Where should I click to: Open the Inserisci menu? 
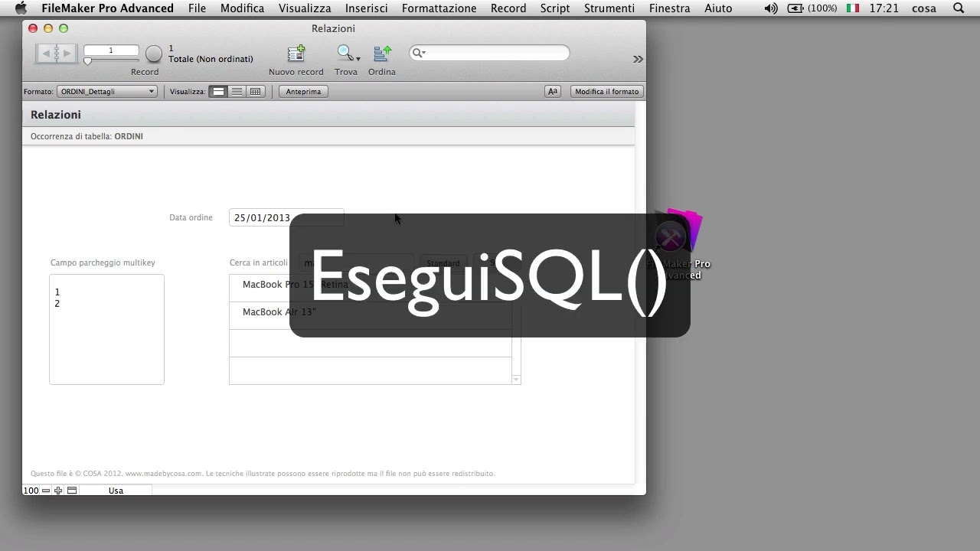(366, 8)
